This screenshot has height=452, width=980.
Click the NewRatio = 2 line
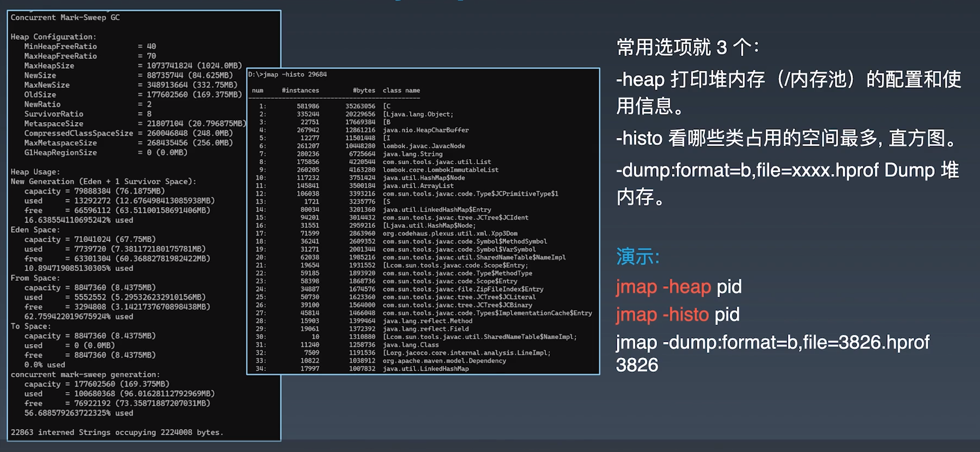tap(88, 104)
